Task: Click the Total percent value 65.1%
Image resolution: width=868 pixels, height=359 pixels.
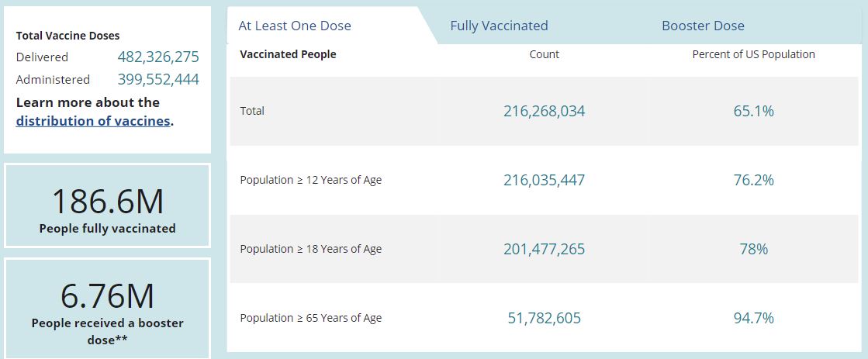Action: [x=753, y=111]
